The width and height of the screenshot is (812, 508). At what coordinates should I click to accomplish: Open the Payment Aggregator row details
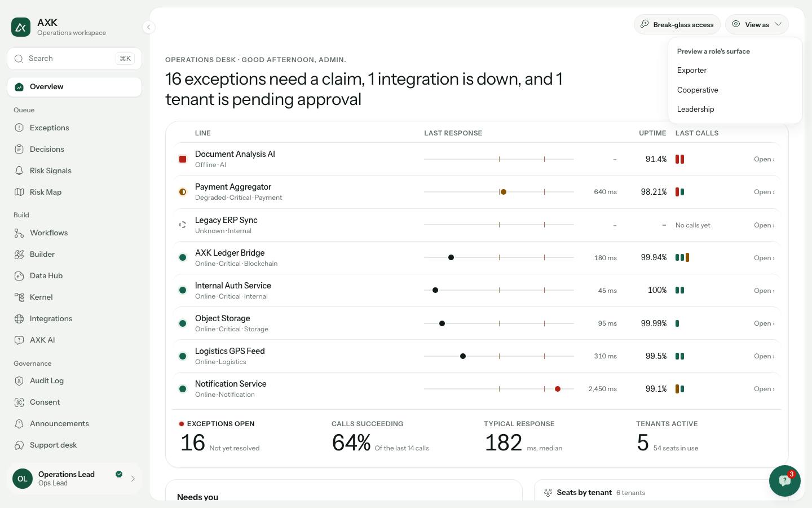764,192
